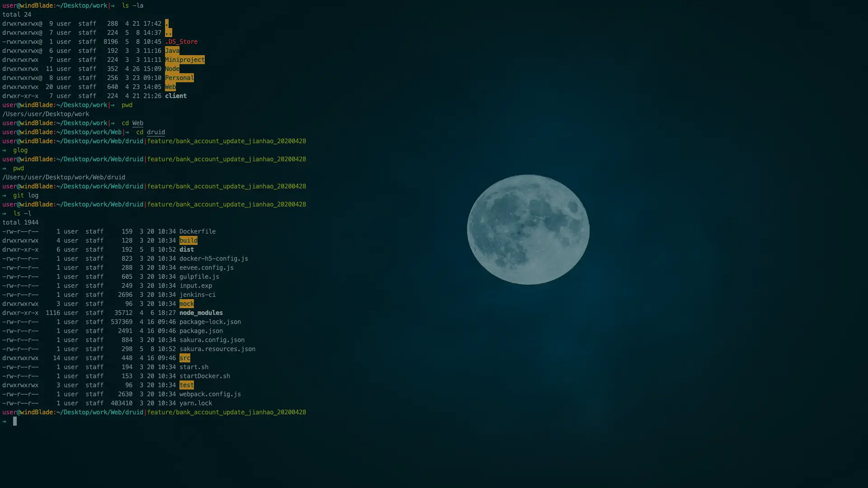
Task: Select the git log command line
Action: pos(25,195)
